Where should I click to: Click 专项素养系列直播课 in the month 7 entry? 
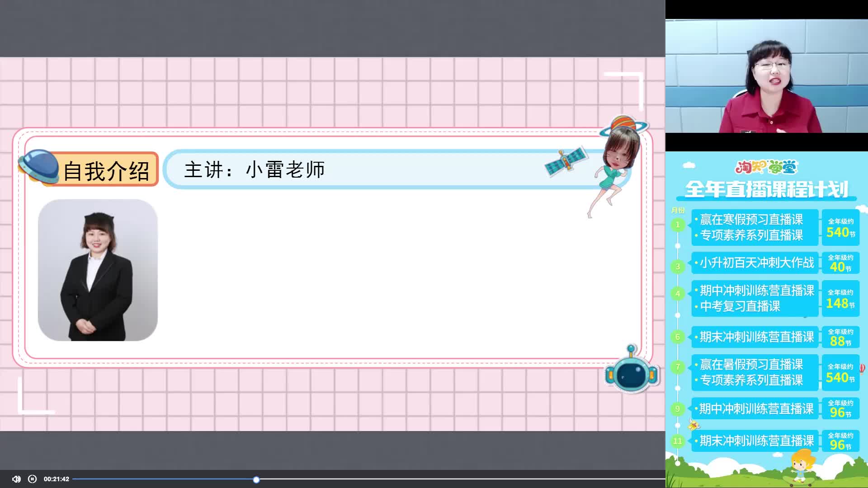tap(751, 380)
